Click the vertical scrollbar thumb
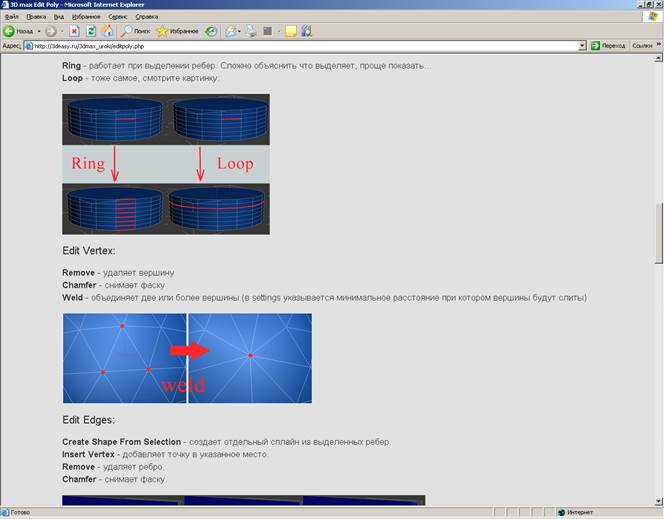The height and width of the screenshot is (519, 664). [x=658, y=234]
